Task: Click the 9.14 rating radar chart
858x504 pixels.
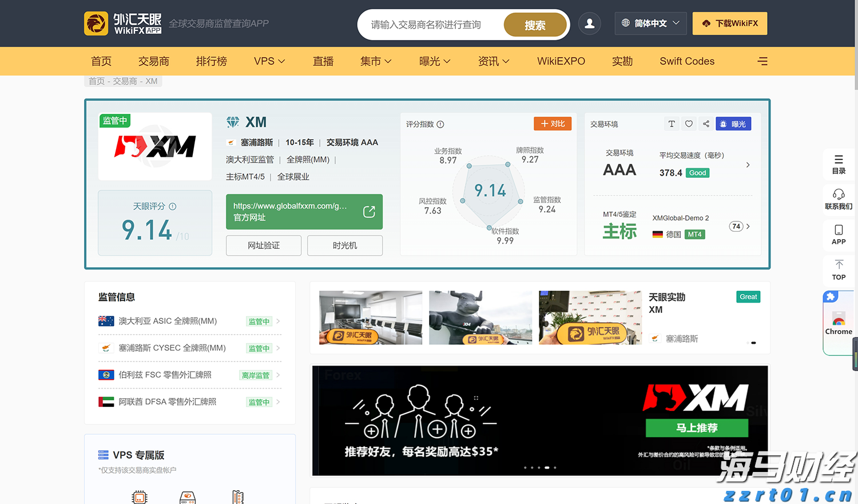Action: coord(489,191)
